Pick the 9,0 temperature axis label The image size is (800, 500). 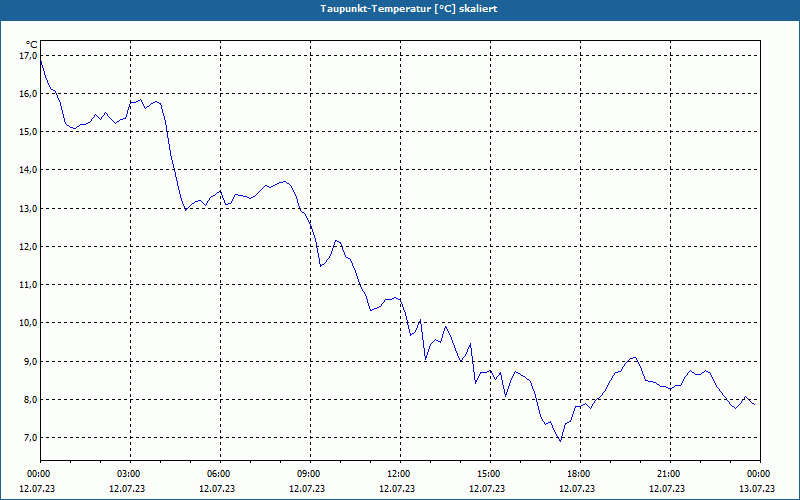click(x=30, y=361)
